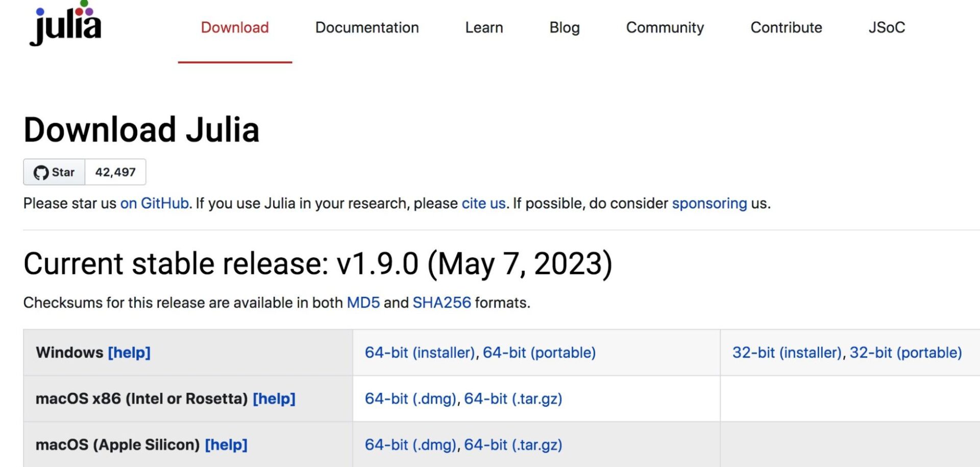Open Windows [help] link
Viewport: 980px width, 467px height.
tap(129, 353)
